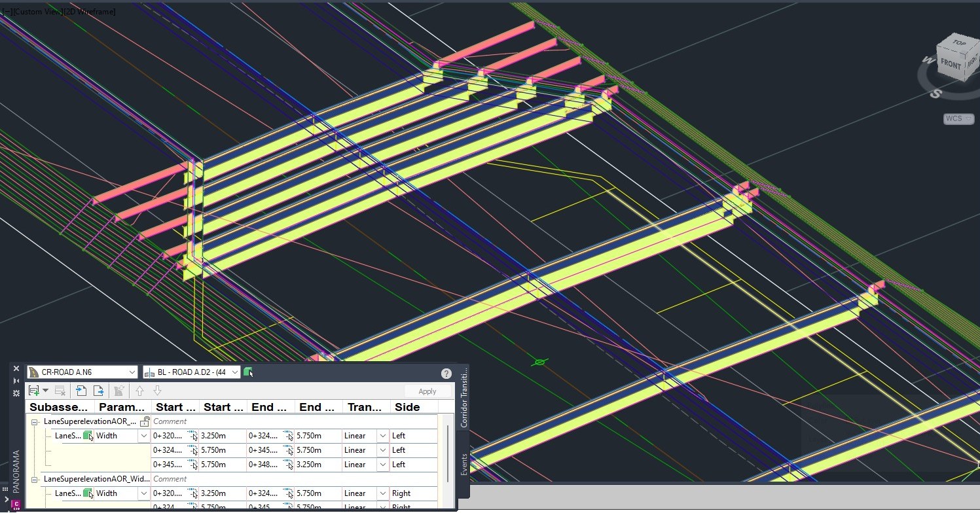
Task: Open the BL - ROAD A.D2 baseline dropdown
Action: pos(191,372)
